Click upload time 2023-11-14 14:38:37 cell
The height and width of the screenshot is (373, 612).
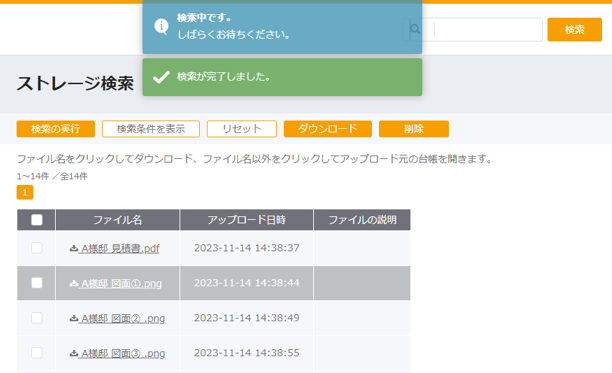pyautogui.click(x=247, y=248)
